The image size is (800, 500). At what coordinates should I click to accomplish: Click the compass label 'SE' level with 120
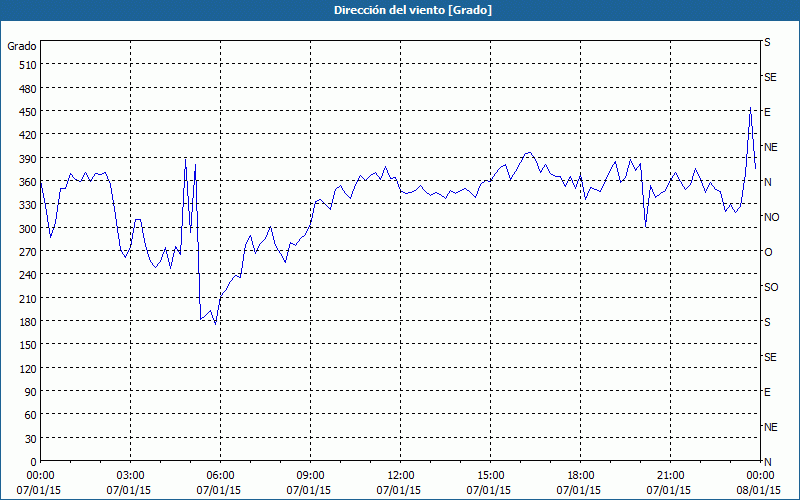[x=770, y=357]
